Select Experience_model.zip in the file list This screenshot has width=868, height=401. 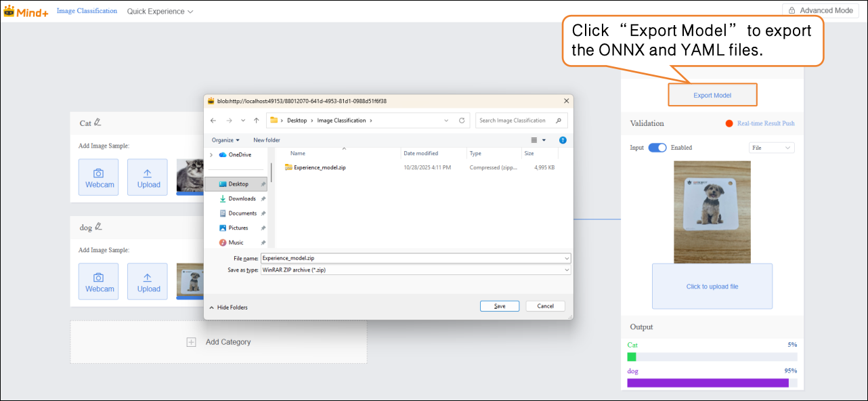tap(319, 167)
